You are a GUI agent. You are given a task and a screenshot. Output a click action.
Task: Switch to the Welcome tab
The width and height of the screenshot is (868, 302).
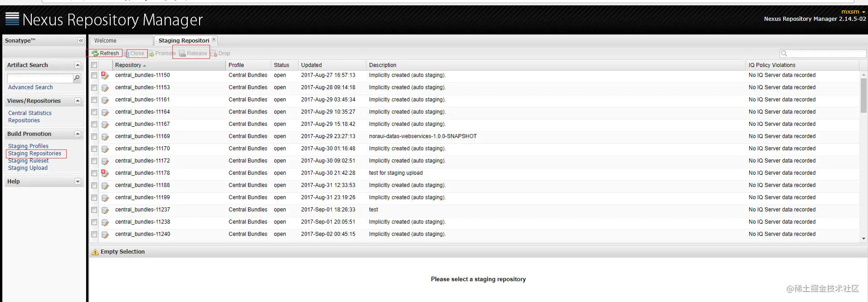coord(121,41)
